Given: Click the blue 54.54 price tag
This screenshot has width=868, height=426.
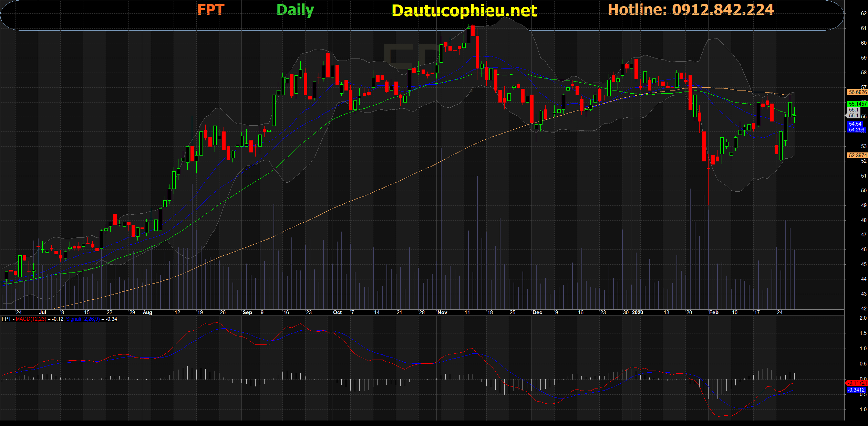Looking at the screenshot, I should 855,124.
